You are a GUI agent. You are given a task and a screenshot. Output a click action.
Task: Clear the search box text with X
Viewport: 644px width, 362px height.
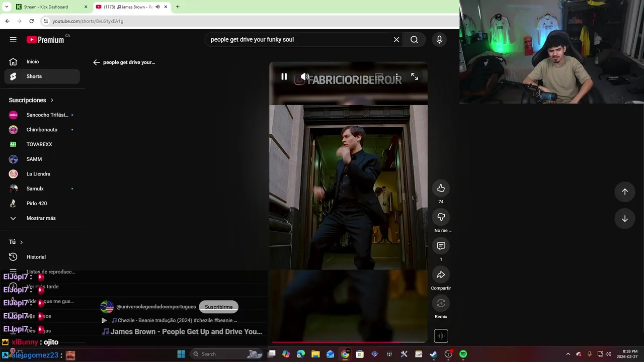coord(396,40)
